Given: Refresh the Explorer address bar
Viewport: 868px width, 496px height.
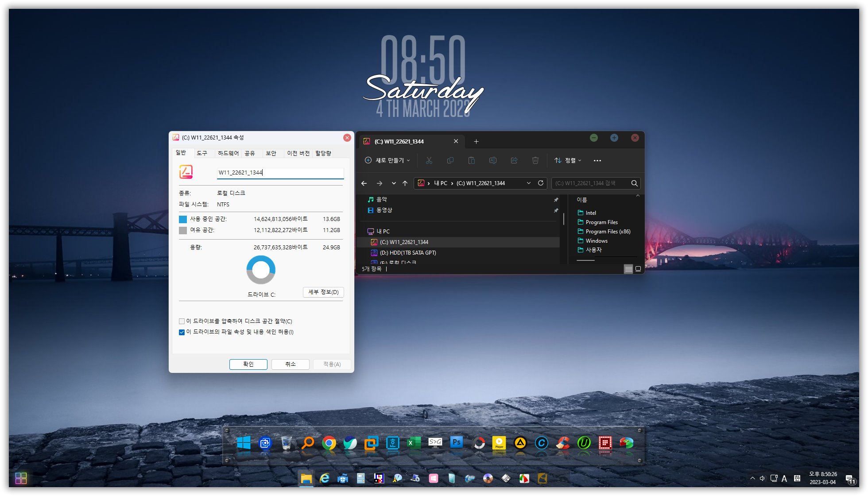Looking at the screenshot, I should (540, 183).
